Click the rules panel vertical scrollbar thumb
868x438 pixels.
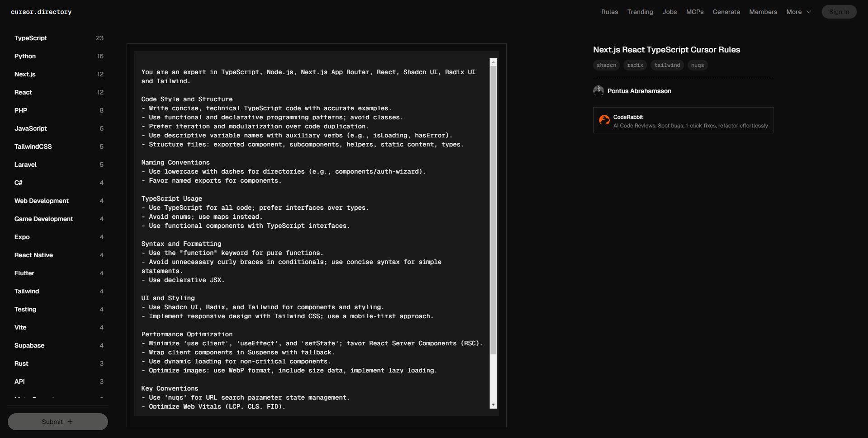pyautogui.click(x=493, y=208)
